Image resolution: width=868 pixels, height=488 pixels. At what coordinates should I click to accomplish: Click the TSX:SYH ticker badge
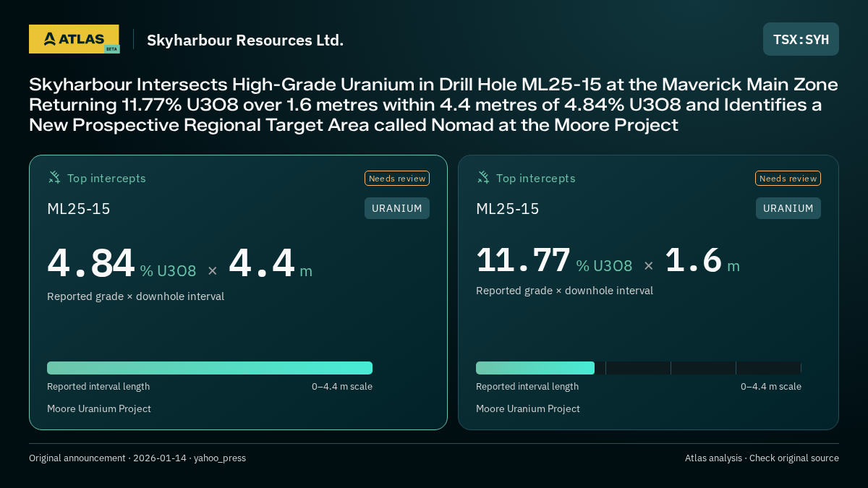click(801, 39)
